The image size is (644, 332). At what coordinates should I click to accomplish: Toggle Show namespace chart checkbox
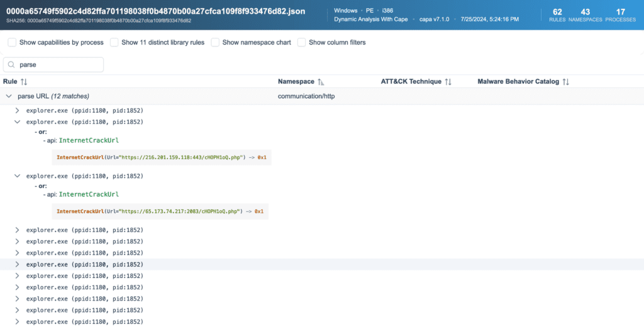215,42
